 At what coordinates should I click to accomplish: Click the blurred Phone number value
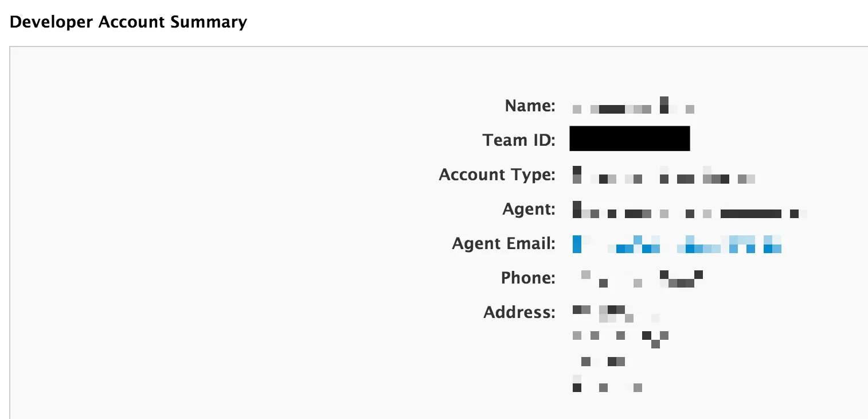click(x=642, y=278)
